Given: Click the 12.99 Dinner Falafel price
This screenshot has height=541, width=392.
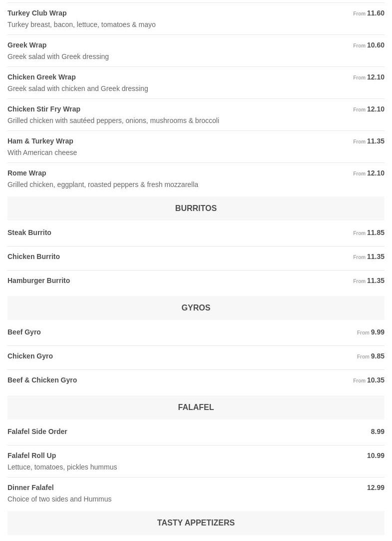Looking at the screenshot, I should click(376, 487).
